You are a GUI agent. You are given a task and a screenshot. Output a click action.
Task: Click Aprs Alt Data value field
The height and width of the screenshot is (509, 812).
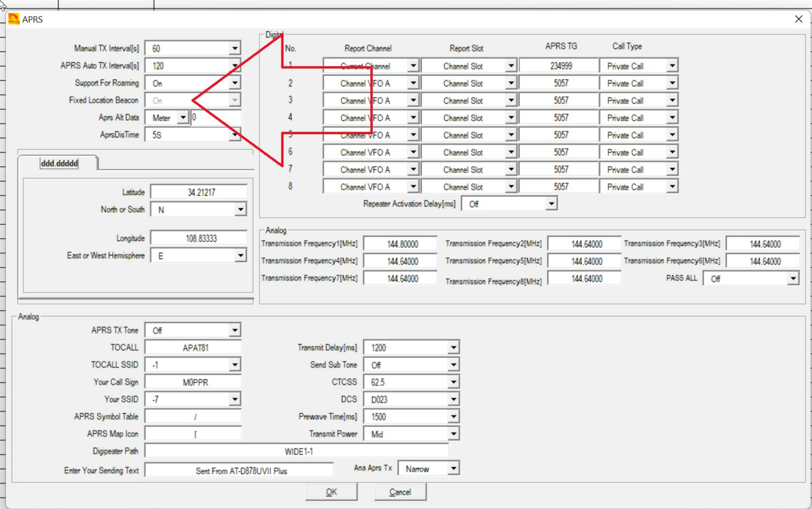(x=216, y=118)
